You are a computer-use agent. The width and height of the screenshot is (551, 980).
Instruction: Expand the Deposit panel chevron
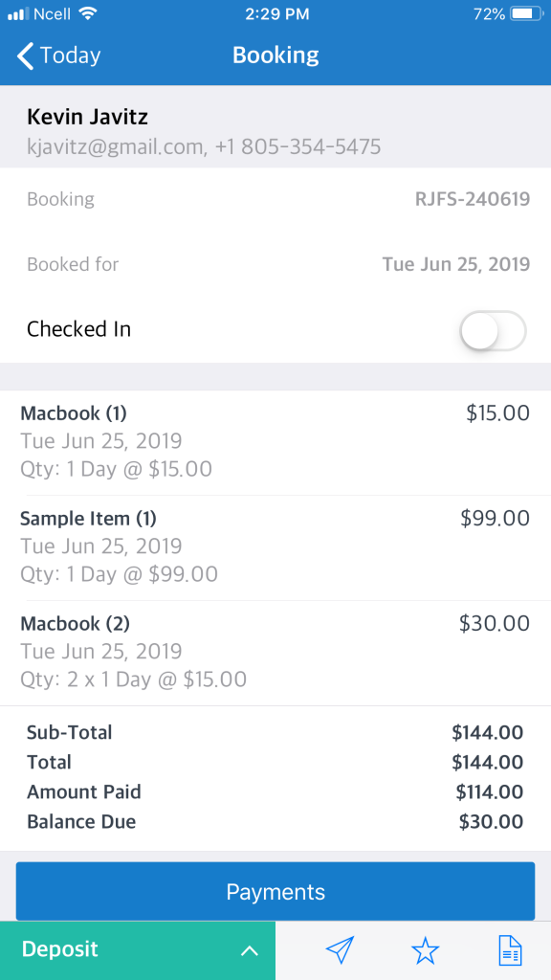point(250,950)
